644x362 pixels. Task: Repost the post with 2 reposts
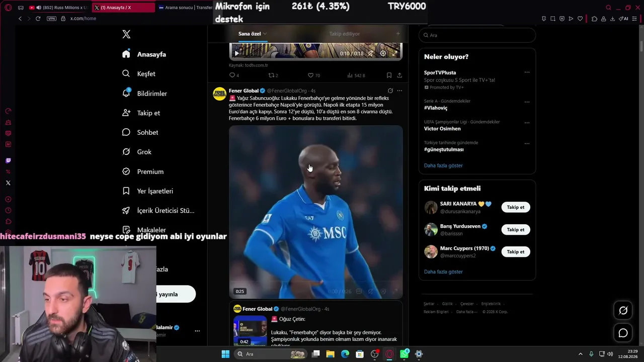pyautogui.click(x=273, y=75)
